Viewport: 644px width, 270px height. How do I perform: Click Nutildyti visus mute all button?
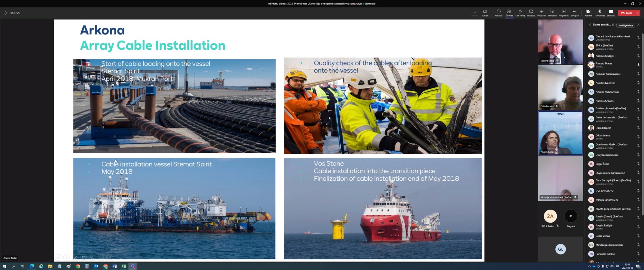626,25
